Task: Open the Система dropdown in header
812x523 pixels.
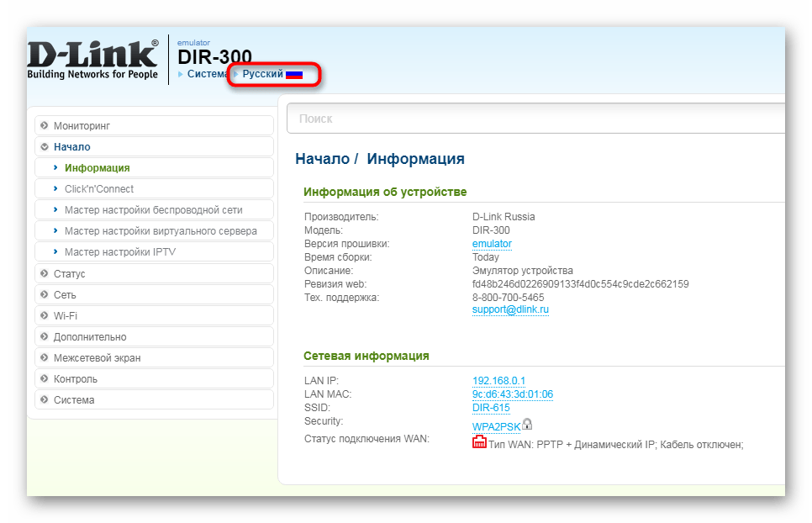Action: (x=207, y=74)
